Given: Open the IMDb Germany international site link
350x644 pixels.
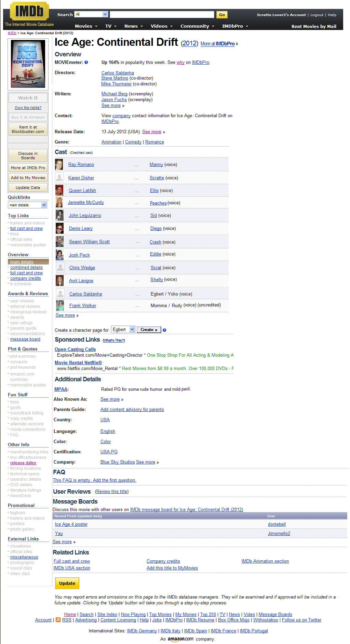Looking at the screenshot, I should 142,631.
